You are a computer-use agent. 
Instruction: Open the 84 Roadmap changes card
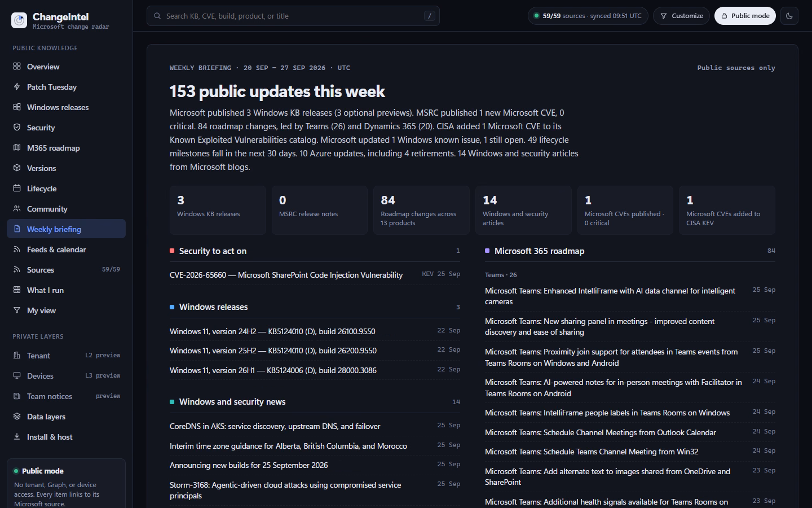coord(421,210)
